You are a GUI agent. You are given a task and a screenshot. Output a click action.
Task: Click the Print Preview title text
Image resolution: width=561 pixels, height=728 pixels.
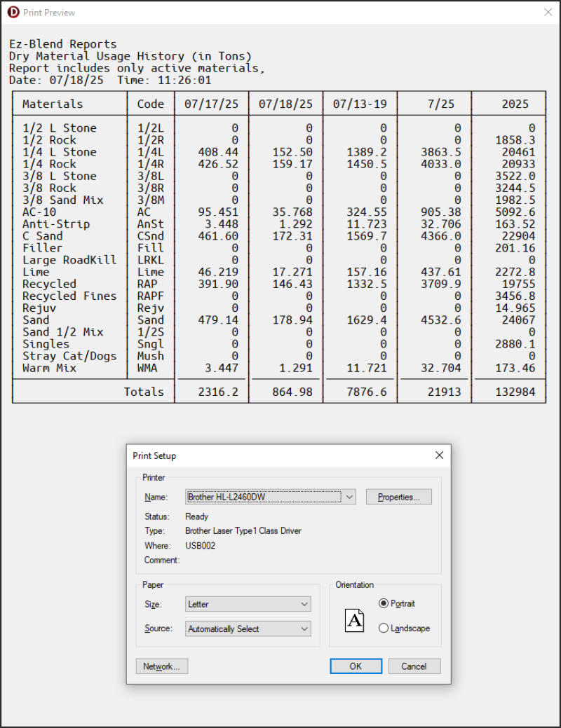click(49, 13)
